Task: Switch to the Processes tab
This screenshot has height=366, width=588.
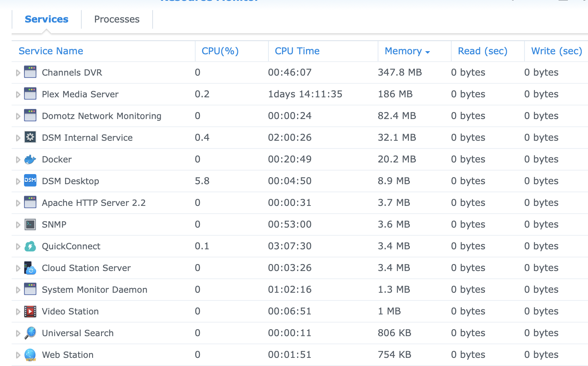Action: tap(117, 19)
